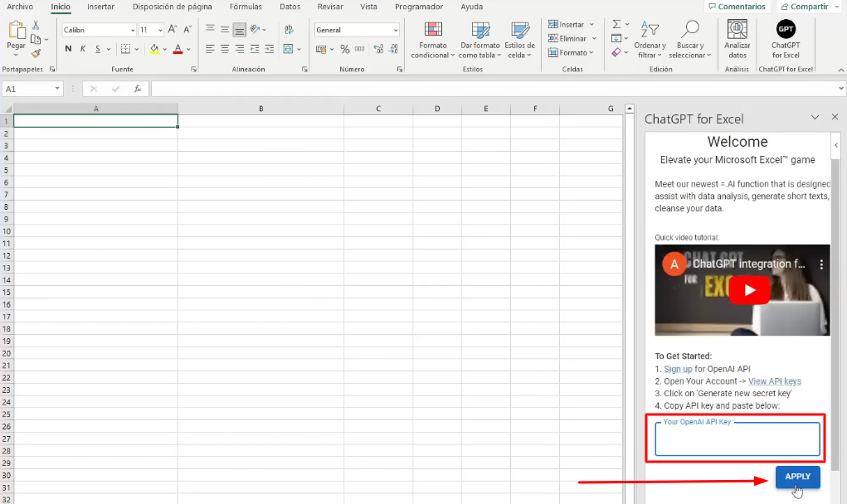Click the cut scissors icon
The height and width of the screenshot is (504, 847).
(36, 26)
